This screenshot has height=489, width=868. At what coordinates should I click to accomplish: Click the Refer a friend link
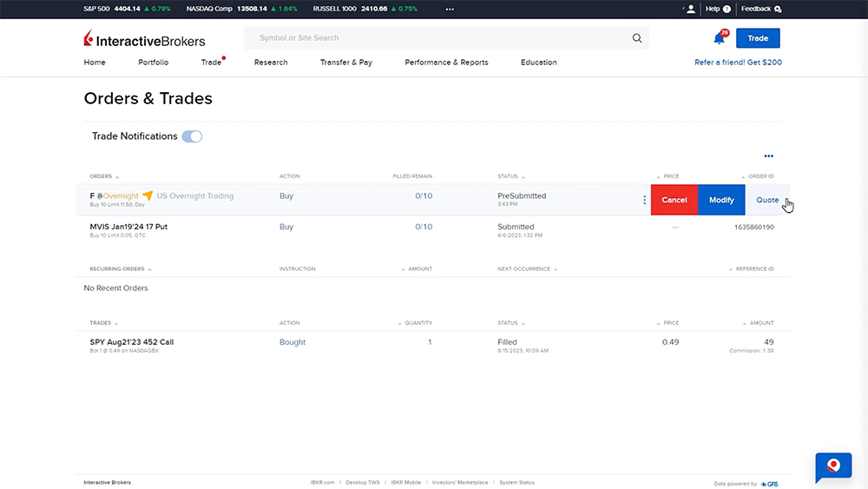pyautogui.click(x=738, y=63)
